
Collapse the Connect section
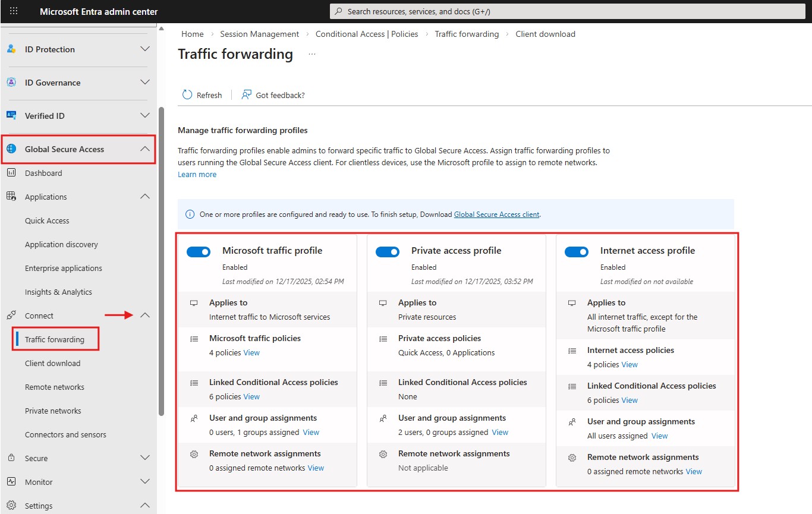[x=144, y=315]
